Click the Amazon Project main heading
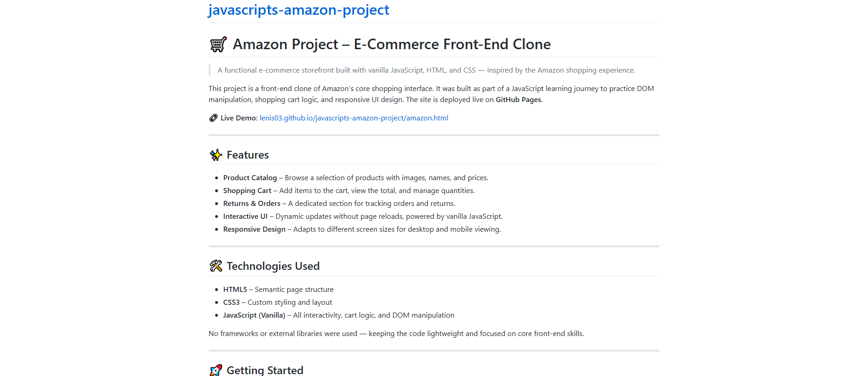 pyautogui.click(x=392, y=44)
